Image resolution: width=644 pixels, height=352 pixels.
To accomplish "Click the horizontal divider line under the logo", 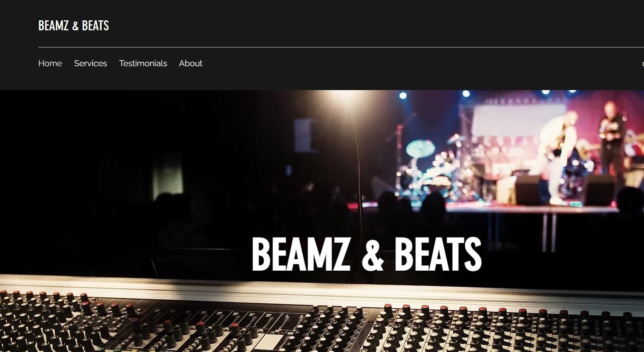I will pos(319,47).
